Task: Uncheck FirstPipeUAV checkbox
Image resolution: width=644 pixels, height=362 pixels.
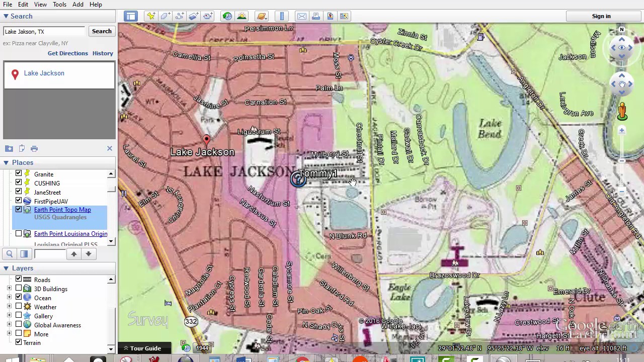Action: click(x=19, y=201)
